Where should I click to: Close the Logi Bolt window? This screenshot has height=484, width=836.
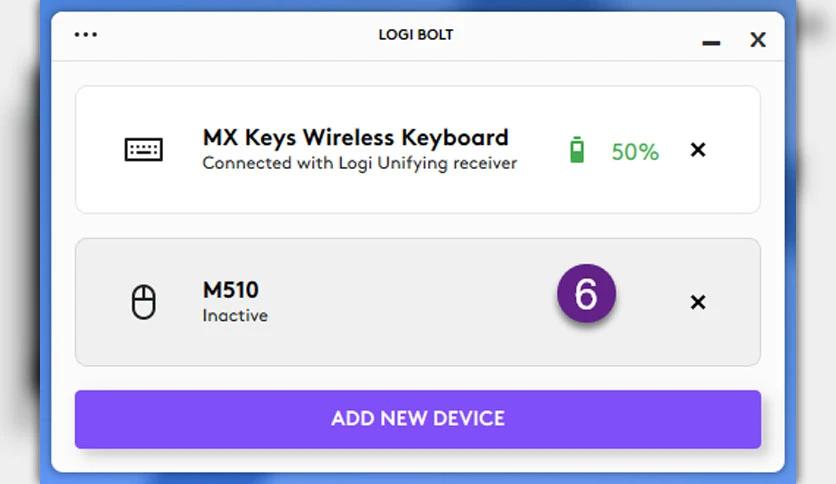tap(758, 39)
